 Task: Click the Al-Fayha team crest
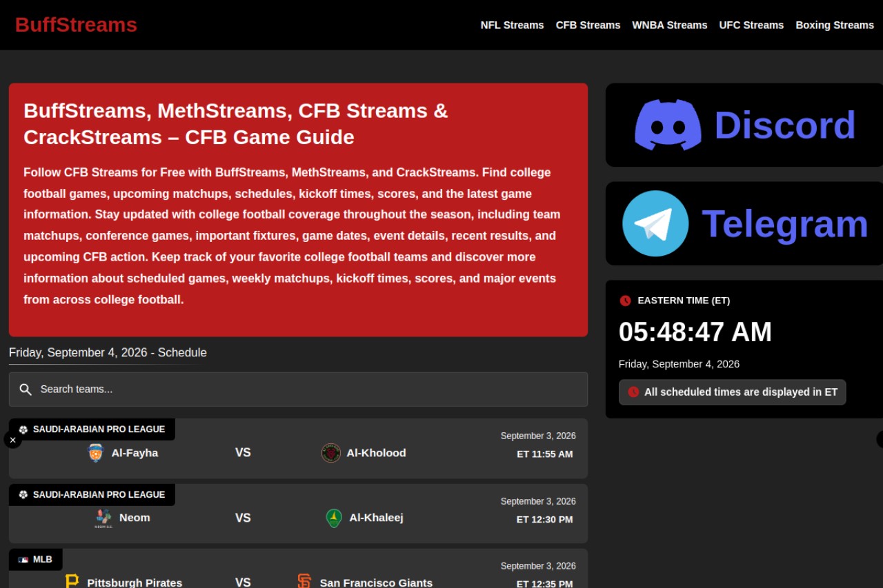point(96,453)
